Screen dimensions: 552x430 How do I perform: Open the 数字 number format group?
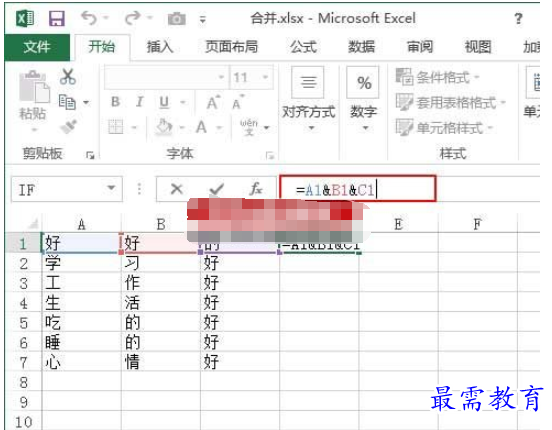click(363, 99)
